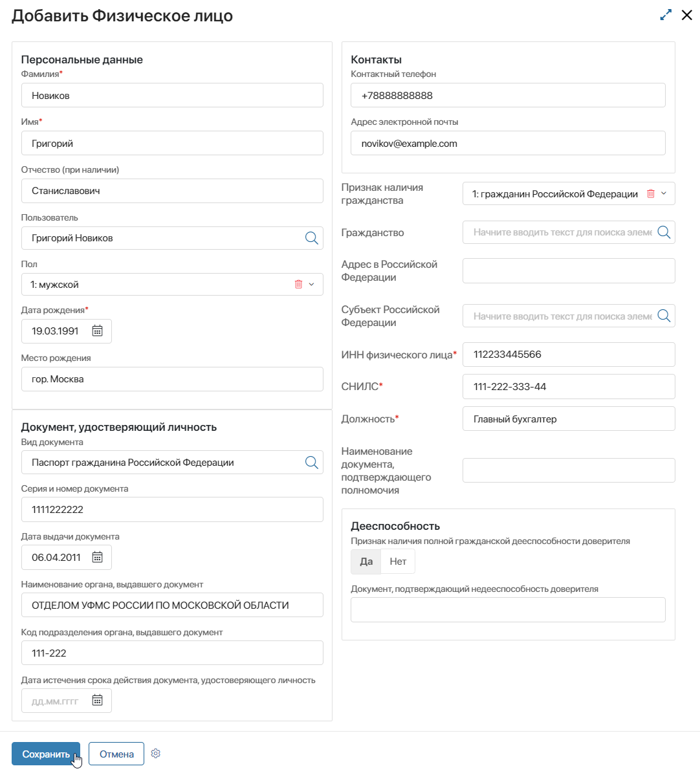700x775 pixels.
Task: Expand the Пол dropdown
Action: point(312,285)
